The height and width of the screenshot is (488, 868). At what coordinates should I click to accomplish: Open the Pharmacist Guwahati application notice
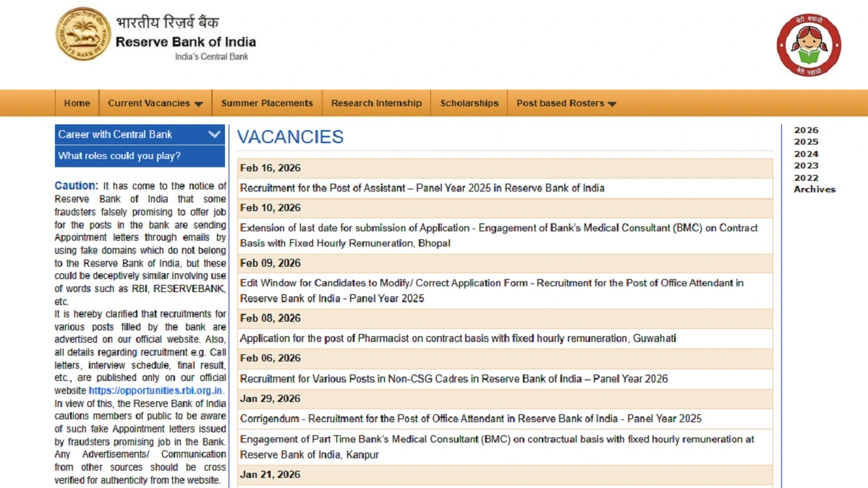[459, 338]
